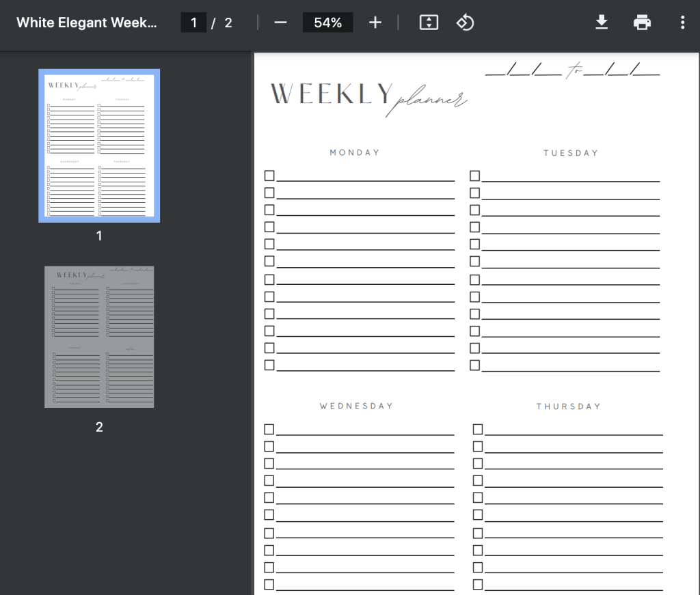Viewport: 700px width, 595px height.
Task: Check the first checkbox under MONDAY
Action: (268, 176)
